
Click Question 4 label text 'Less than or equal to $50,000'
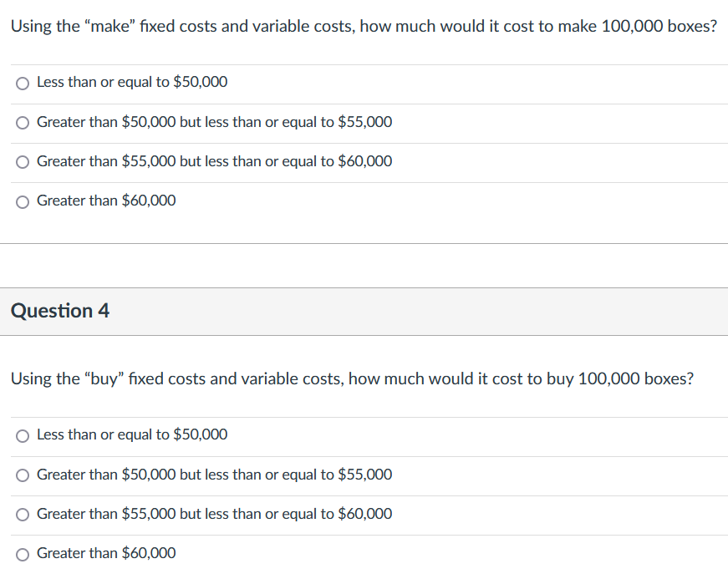coord(132,434)
